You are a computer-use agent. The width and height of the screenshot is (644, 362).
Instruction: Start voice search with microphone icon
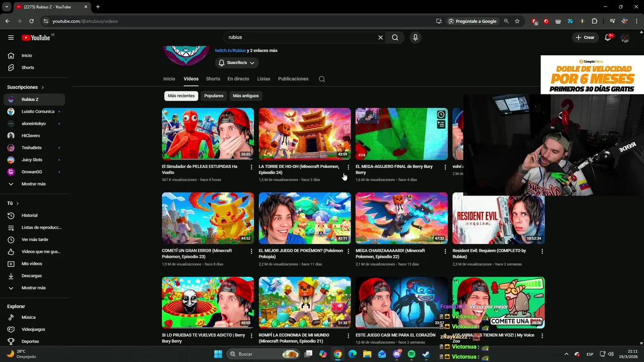(415, 37)
